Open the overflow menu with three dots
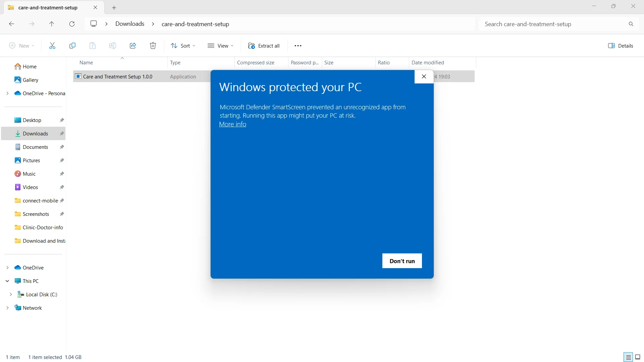644x362 pixels. tap(298, 46)
